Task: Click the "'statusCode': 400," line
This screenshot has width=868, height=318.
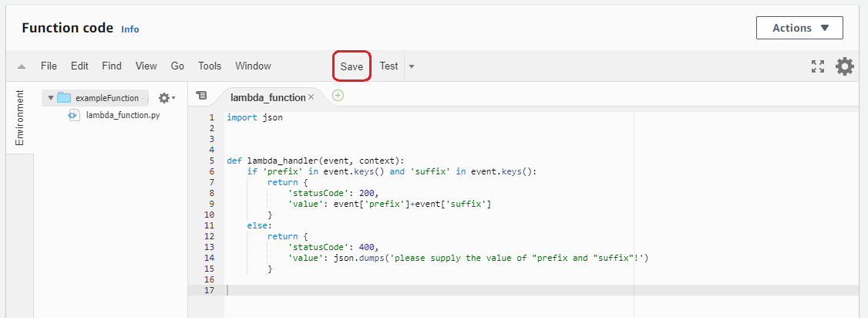Action: pyautogui.click(x=332, y=247)
